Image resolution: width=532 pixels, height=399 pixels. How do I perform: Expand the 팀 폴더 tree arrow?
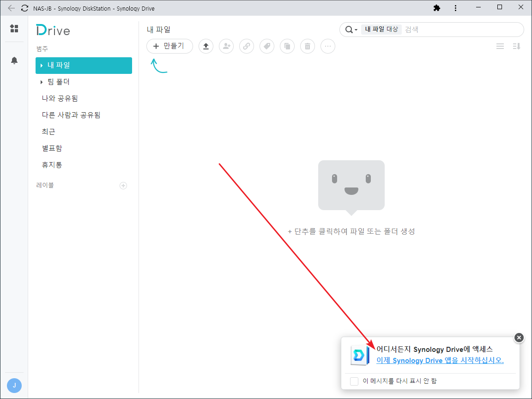pyautogui.click(x=42, y=82)
